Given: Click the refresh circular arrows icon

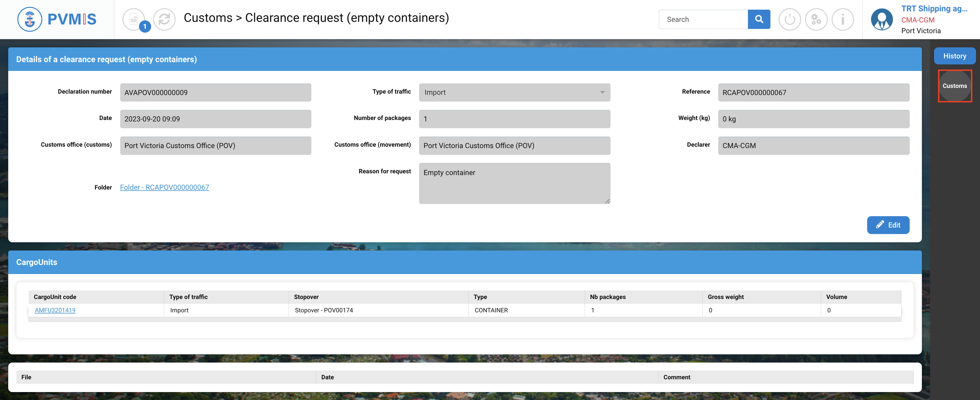Looking at the screenshot, I should [164, 19].
